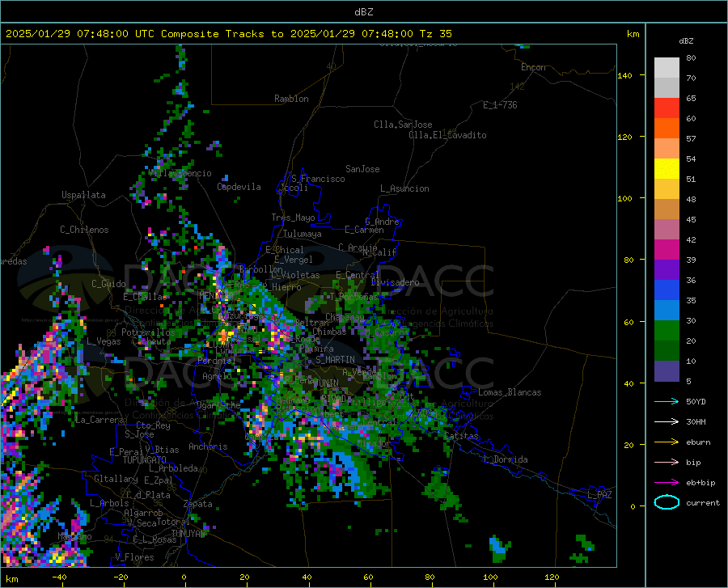The height and width of the screenshot is (588, 728).
Task: Click the 80 dBZ light gray color swatch
Action: tap(667, 67)
